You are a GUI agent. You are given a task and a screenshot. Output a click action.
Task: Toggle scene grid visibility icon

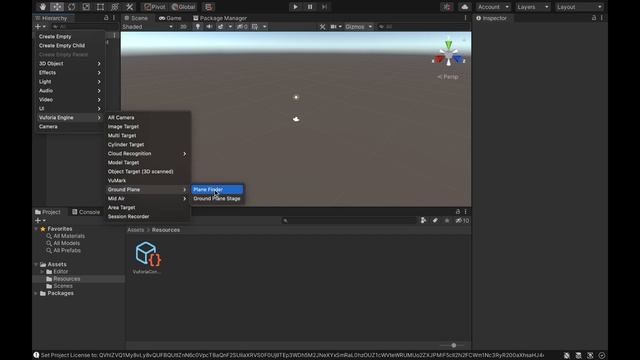click(255, 27)
